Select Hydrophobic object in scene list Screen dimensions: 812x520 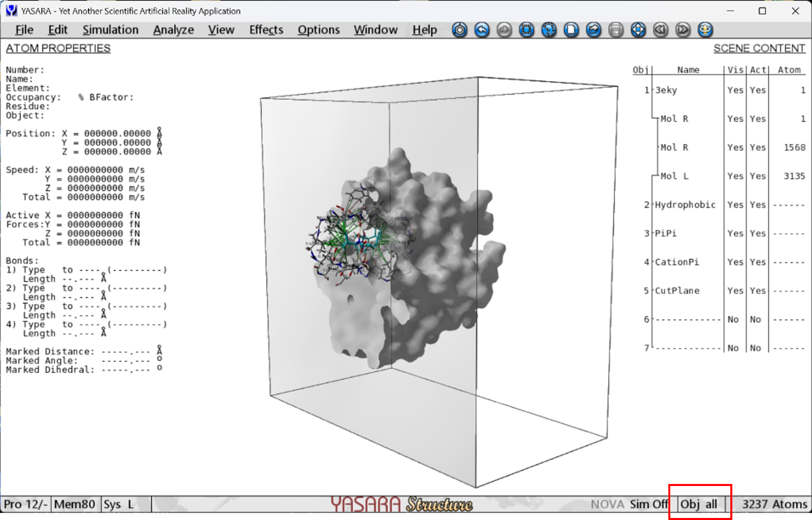pos(685,205)
